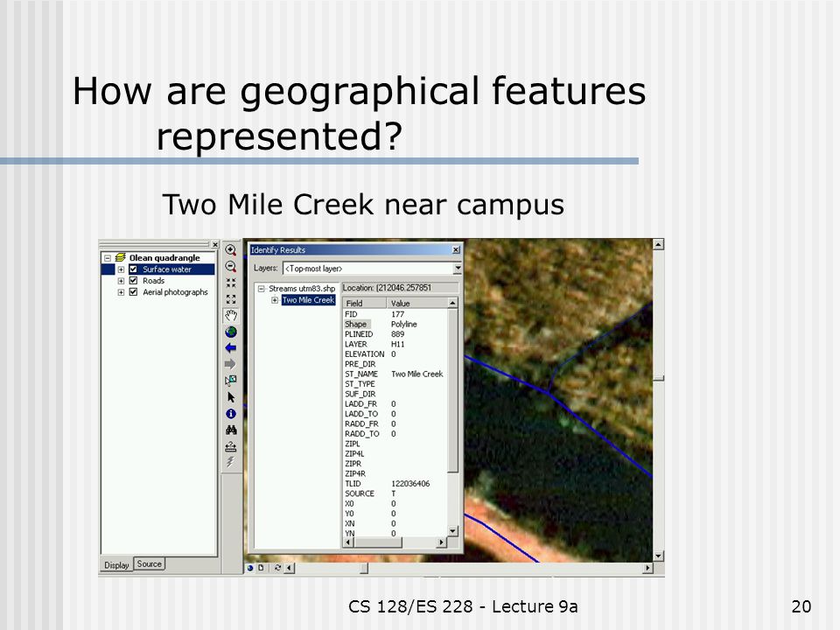Switch to Layout View page icon
The width and height of the screenshot is (840, 630).
coord(261,568)
